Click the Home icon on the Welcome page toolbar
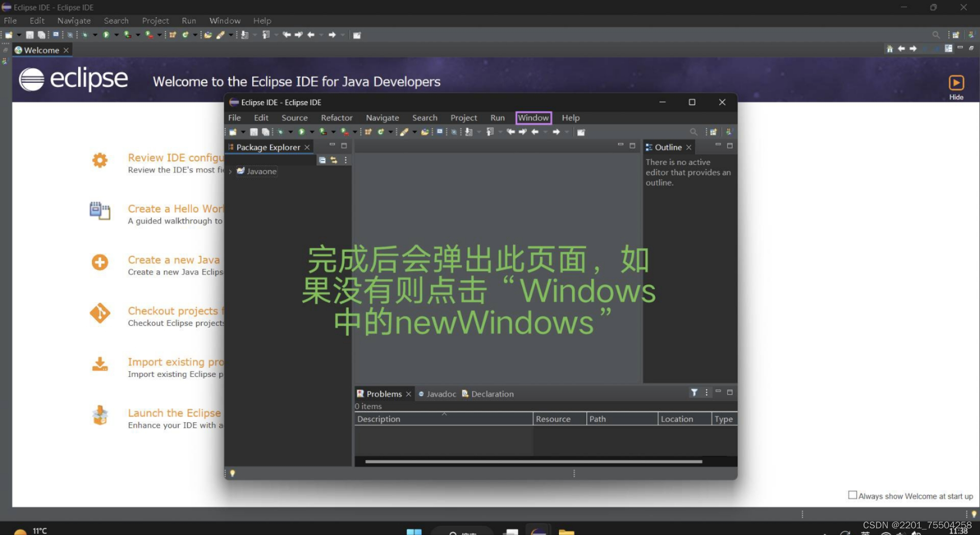Screen dimensions: 980x535 (890, 49)
